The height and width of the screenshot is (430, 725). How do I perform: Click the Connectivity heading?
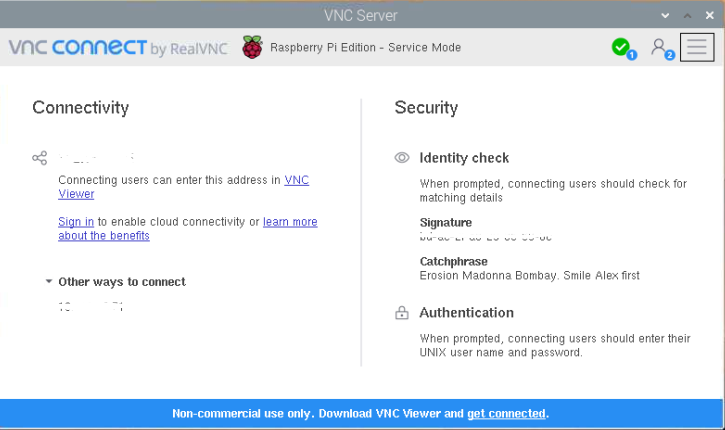(80, 108)
